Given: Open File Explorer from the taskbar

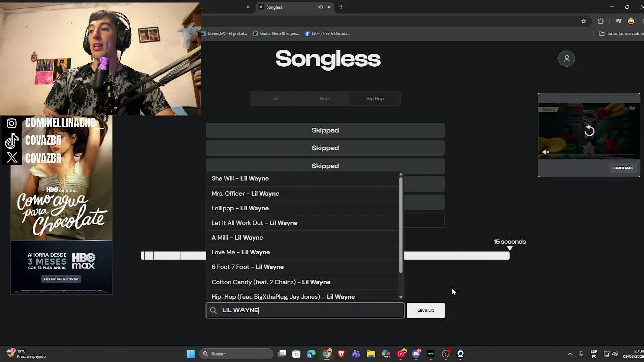Looking at the screenshot, I should pos(371,354).
